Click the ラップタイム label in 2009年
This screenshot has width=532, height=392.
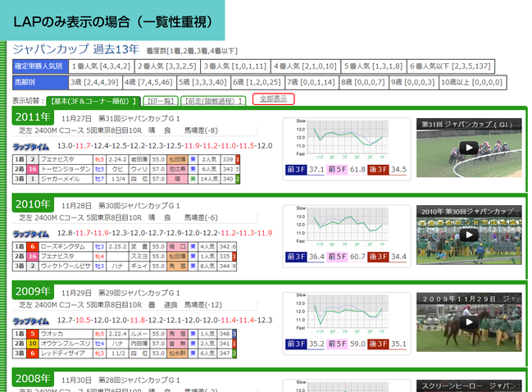point(31,321)
